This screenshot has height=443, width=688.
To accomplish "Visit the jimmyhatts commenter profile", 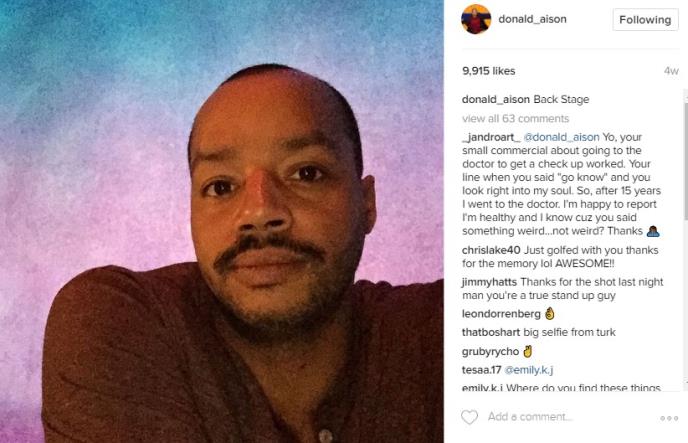I will (x=489, y=282).
